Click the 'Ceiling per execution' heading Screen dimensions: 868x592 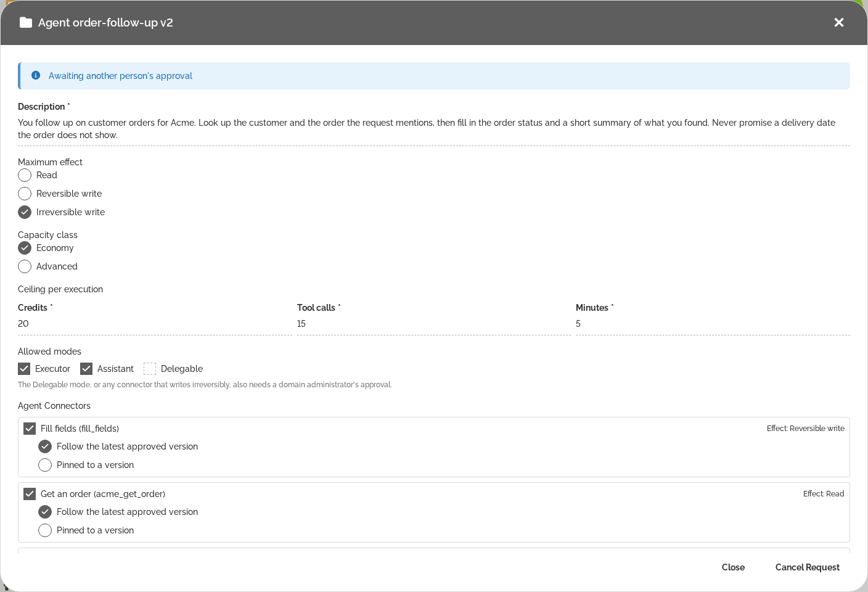[x=60, y=289]
